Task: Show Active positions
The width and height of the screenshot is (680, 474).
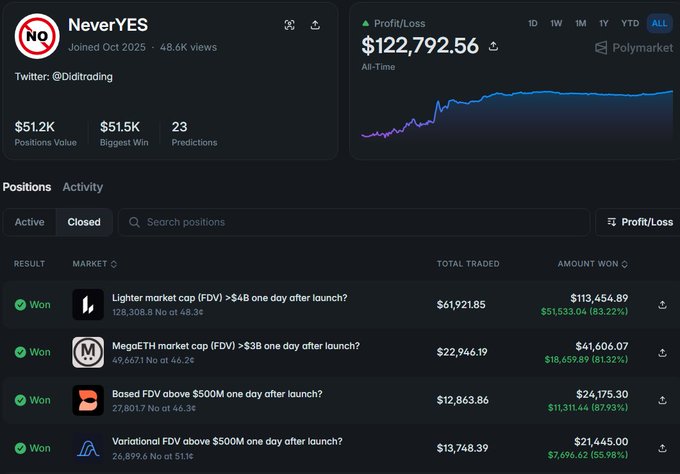Action: point(29,222)
